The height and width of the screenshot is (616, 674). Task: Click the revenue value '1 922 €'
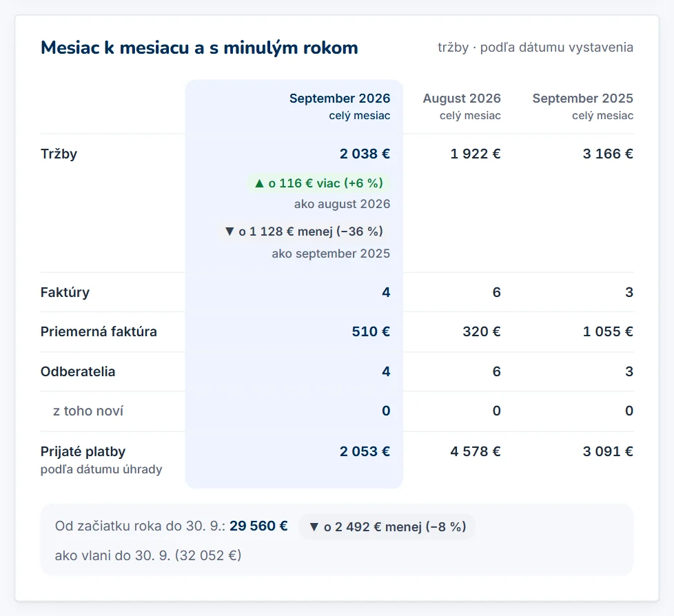point(476,154)
